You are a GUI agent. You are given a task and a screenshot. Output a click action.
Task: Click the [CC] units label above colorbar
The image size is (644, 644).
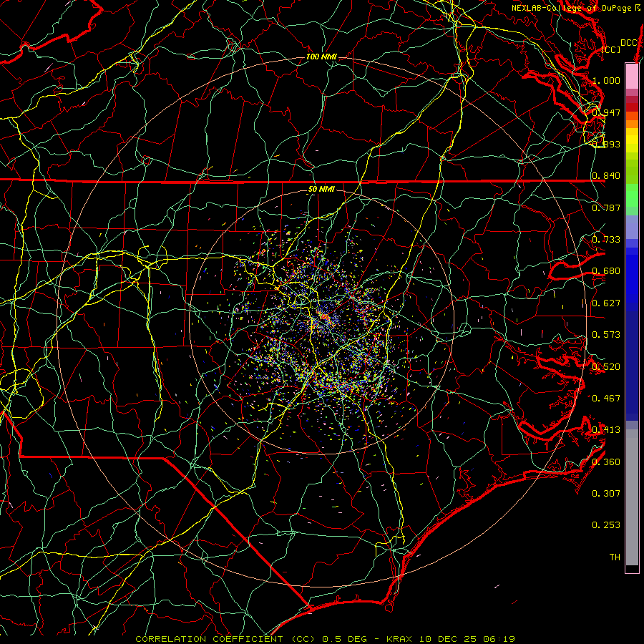tap(611, 49)
